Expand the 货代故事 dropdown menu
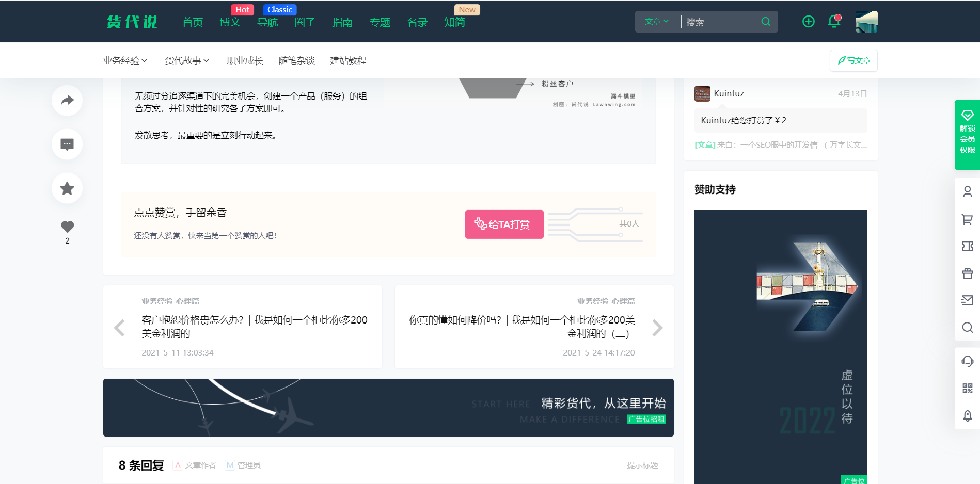The image size is (980, 484). [186, 60]
